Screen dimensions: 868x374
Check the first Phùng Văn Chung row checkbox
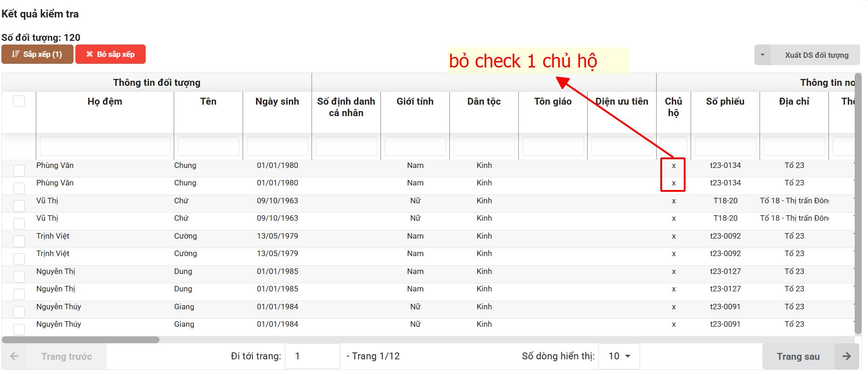click(x=19, y=171)
